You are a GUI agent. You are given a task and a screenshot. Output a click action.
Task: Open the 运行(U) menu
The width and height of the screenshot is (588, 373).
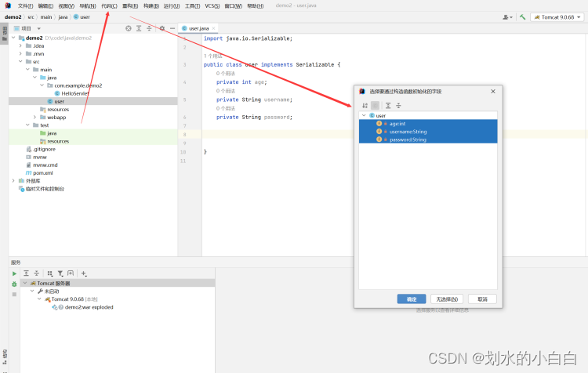pyautogui.click(x=172, y=6)
